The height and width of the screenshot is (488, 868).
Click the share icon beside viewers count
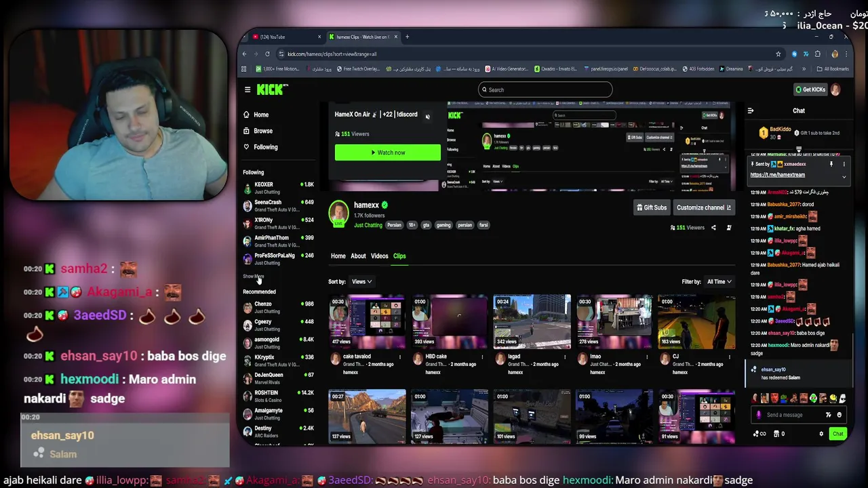coord(713,228)
